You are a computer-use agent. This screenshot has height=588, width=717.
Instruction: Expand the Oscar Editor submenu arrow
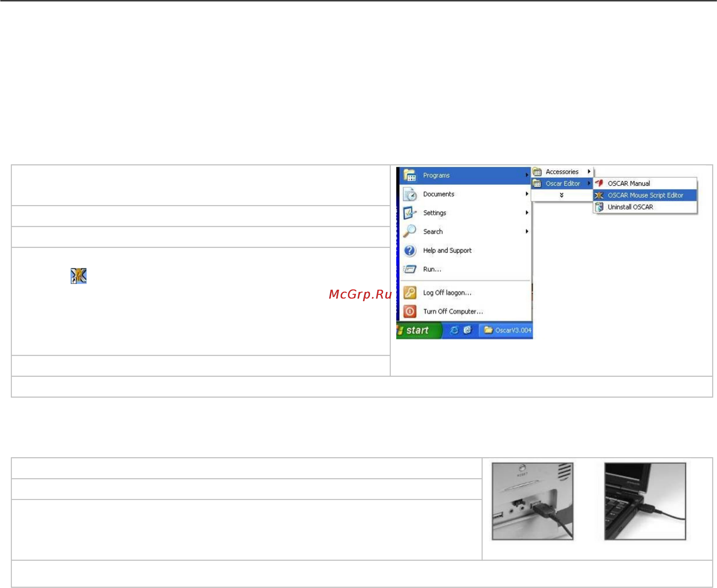click(589, 183)
